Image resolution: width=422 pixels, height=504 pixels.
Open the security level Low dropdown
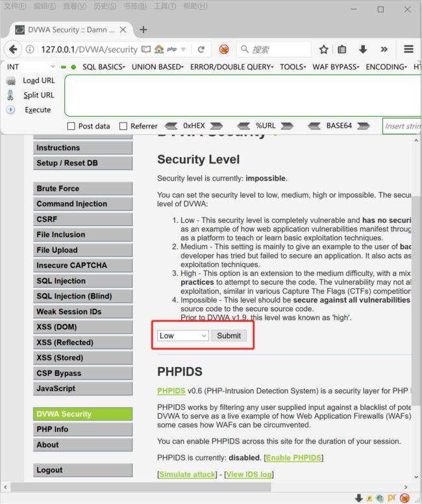click(183, 336)
